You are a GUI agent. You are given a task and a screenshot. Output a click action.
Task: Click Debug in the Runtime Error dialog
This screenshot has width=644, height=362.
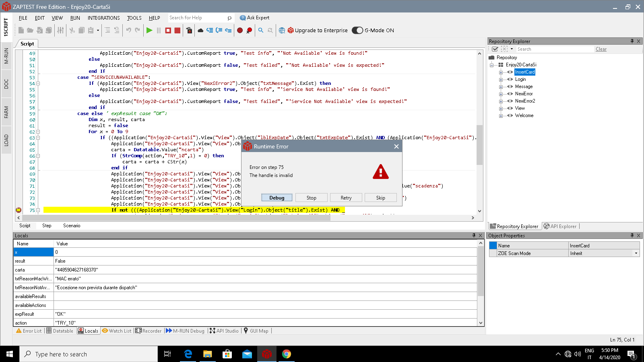[x=277, y=197]
